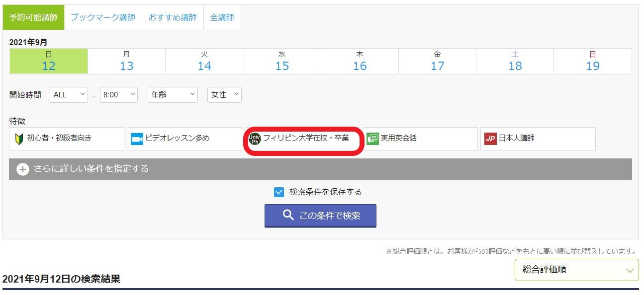Screen dimensions: 644x295
Task: Open the 8:00 end time dropdown
Action: point(119,95)
